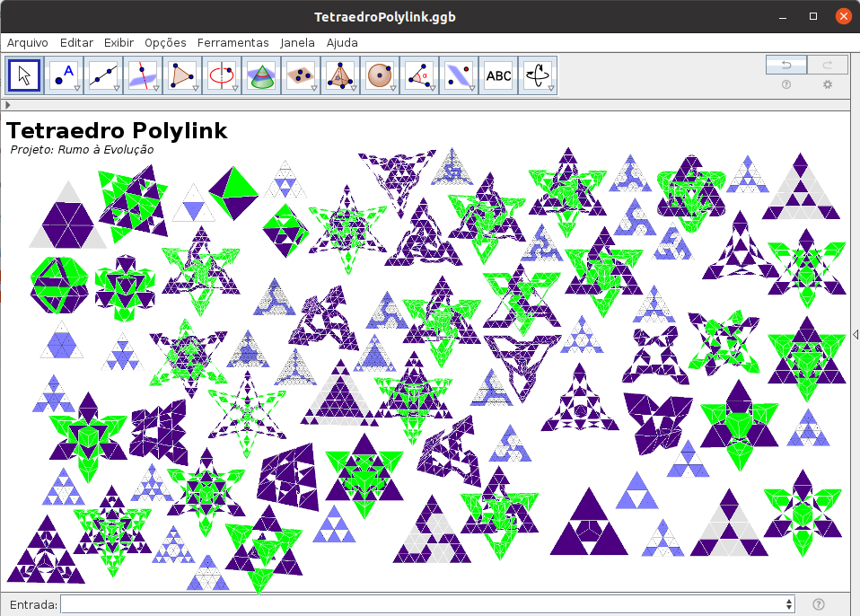Viewport: 860px width, 616px height.
Task: Expand Line tool options arrow
Action: [x=117, y=88]
